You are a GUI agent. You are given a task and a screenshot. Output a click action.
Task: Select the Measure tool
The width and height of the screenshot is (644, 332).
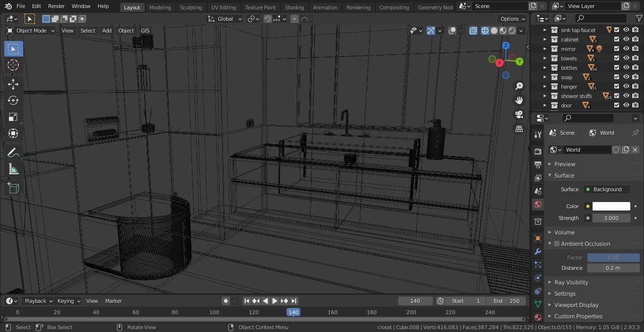[x=13, y=169]
